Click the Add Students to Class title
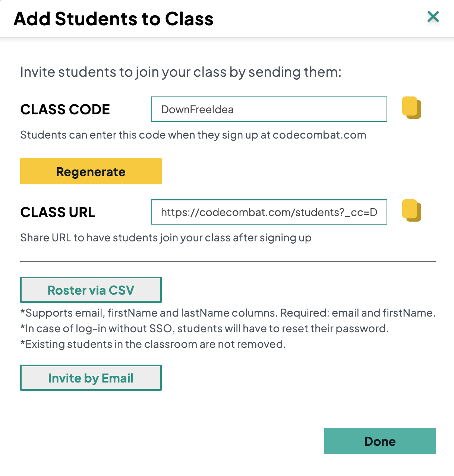Image resolution: width=454 pixels, height=476 pixels. [113, 19]
